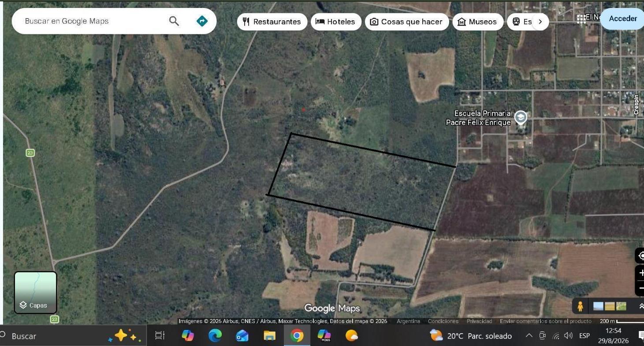Image resolution: width=644 pixels, height=346 pixels.
Task: Open the Privacidad link
Action: [x=479, y=321]
